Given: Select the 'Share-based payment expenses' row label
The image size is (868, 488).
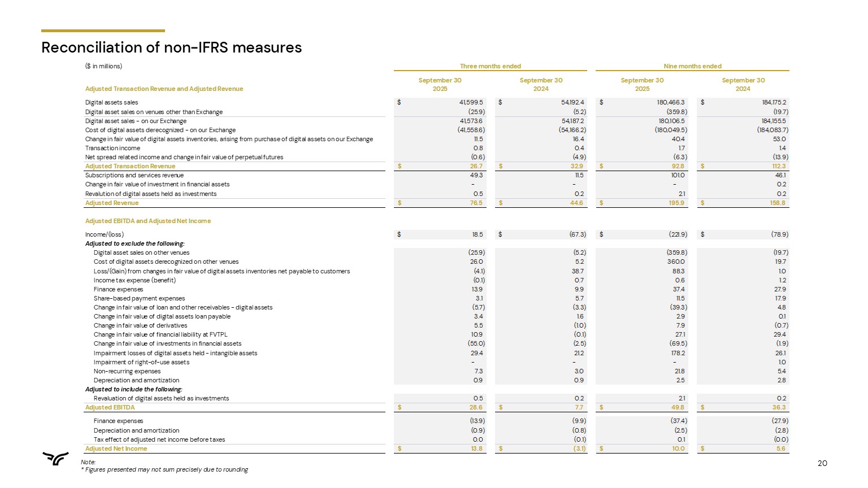Looking at the screenshot, I should (x=139, y=298).
